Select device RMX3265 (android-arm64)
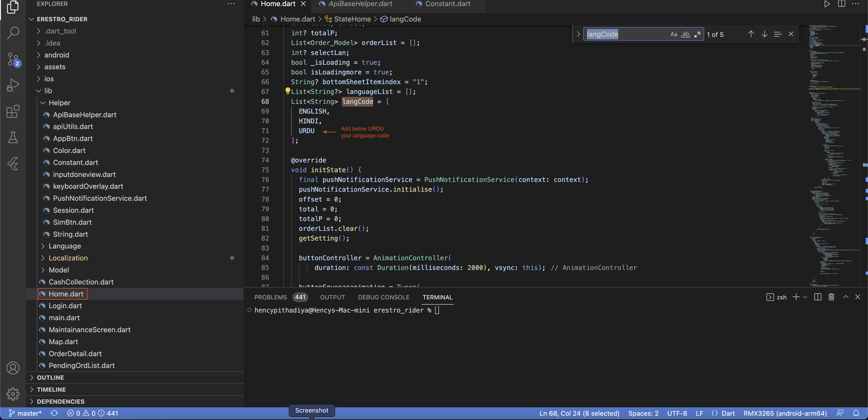The image size is (868, 420). [785, 413]
